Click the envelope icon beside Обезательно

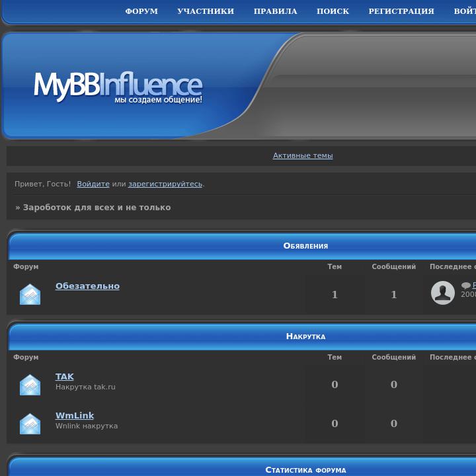tap(30, 294)
